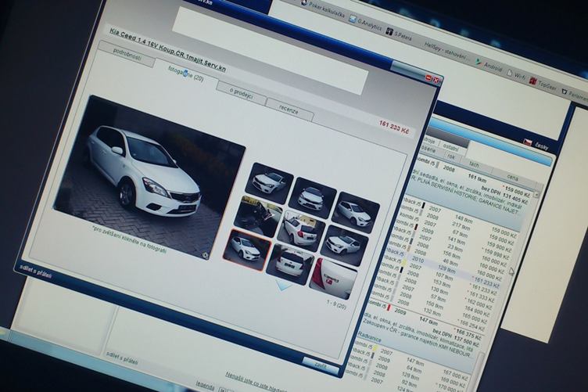Open the o prodejci tab

pyautogui.click(x=242, y=93)
